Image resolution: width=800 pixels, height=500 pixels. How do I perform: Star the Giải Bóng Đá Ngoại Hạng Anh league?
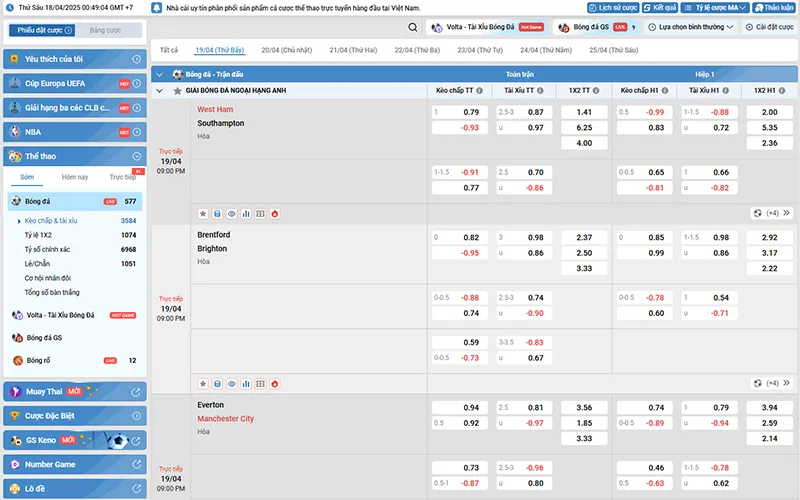177,91
